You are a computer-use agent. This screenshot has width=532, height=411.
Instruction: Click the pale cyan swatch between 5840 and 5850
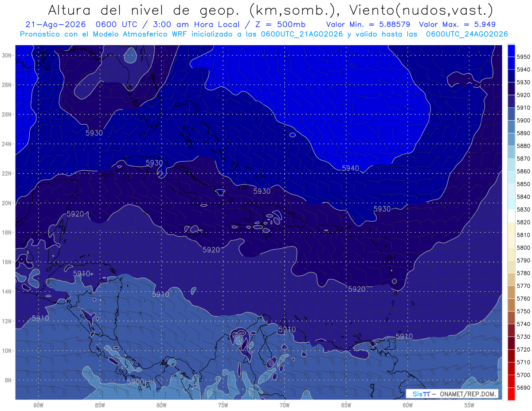[511, 190]
